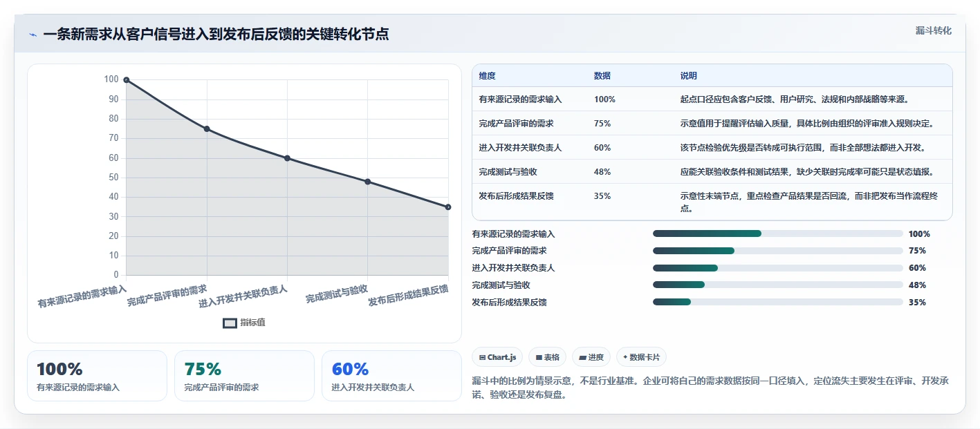The image size is (980, 429).
Task: Click description starting 该节点检验优先级
Action: point(803,148)
